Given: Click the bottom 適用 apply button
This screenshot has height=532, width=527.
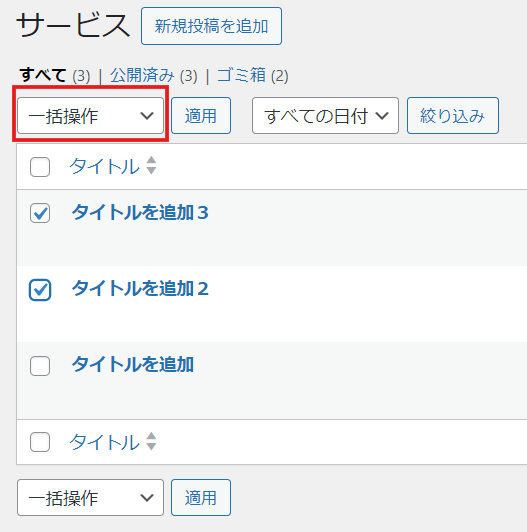Looking at the screenshot, I should (x=201, y=498).
